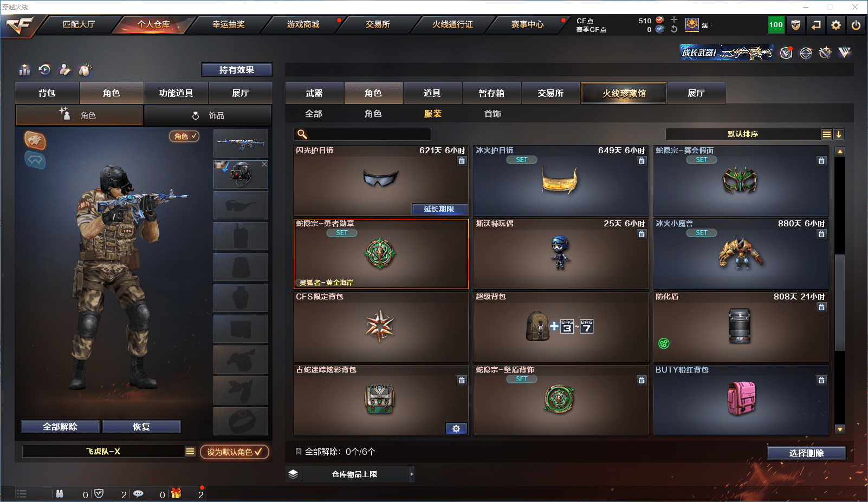Viewport: 868px width, 502px height.
Task: Toggle the 角色 checkmark pill above character
Action: coord(184,136)
